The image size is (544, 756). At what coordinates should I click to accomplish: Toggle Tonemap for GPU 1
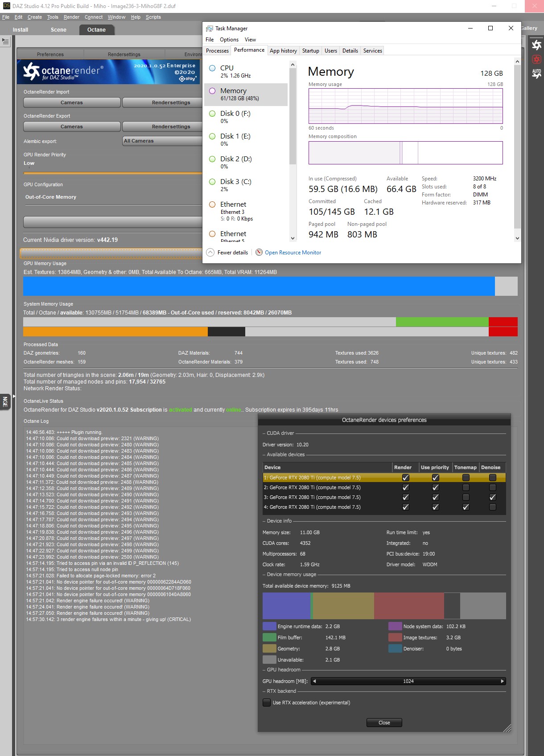(466, 478)
